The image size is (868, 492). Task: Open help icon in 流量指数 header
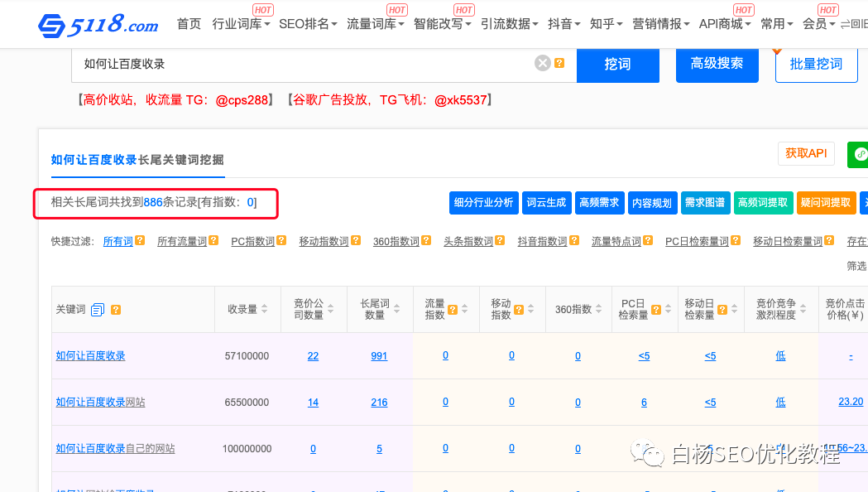click(453, 310)
